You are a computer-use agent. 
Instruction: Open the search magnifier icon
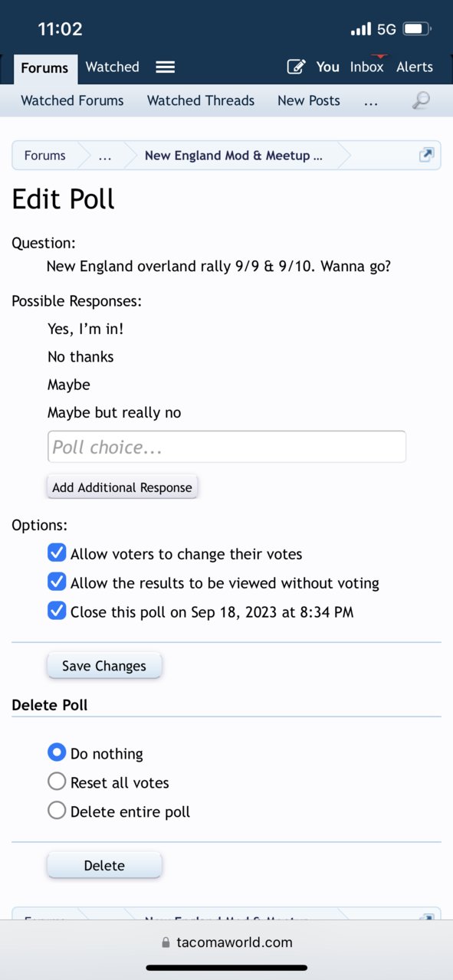[421, 100]
